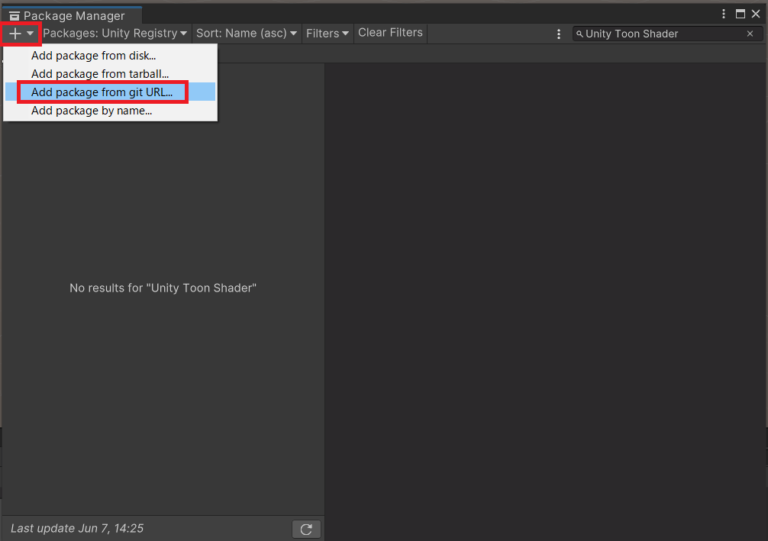This screenshot has width=768, height=541.
Task: Open window options menu in title bar
Action: (x=724, y=14)
